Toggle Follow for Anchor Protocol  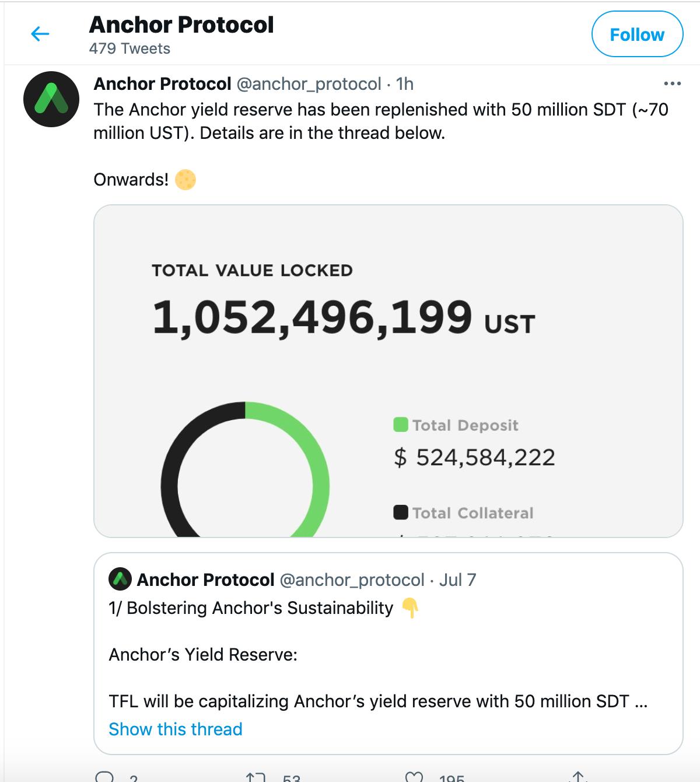pos(637,34)
